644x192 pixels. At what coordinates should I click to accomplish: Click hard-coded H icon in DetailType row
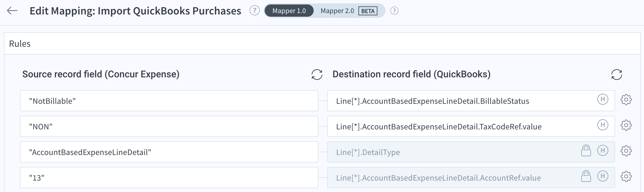pyautogui.click(x=603, y=151)
